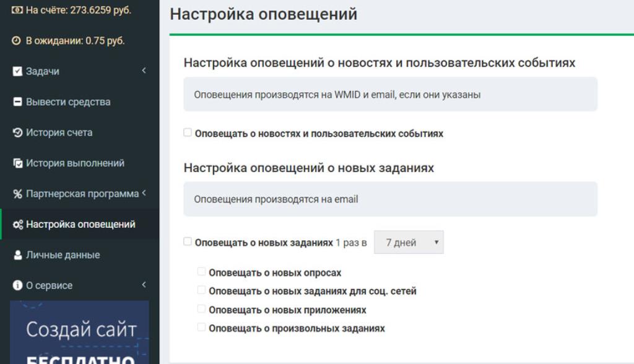634x364 pixels.
Task: Click the checkmark icon for Задачи
Action: [x=17, y=71]
